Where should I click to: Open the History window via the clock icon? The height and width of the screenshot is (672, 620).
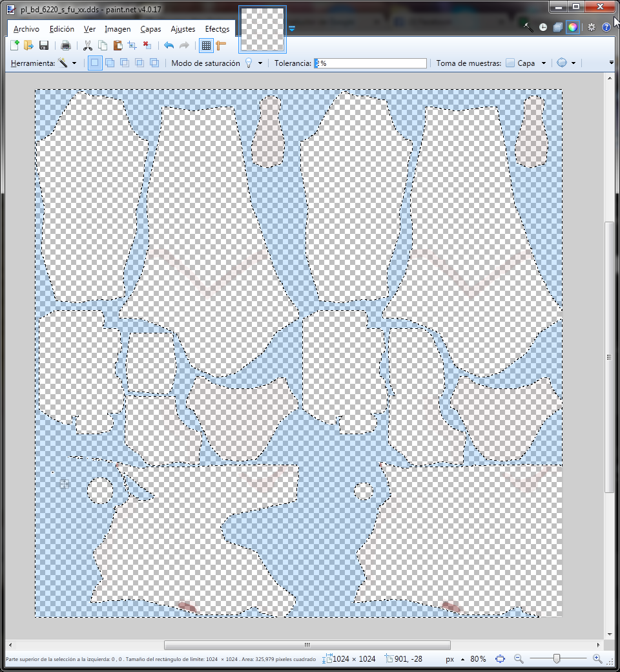(x=542, y=27)
